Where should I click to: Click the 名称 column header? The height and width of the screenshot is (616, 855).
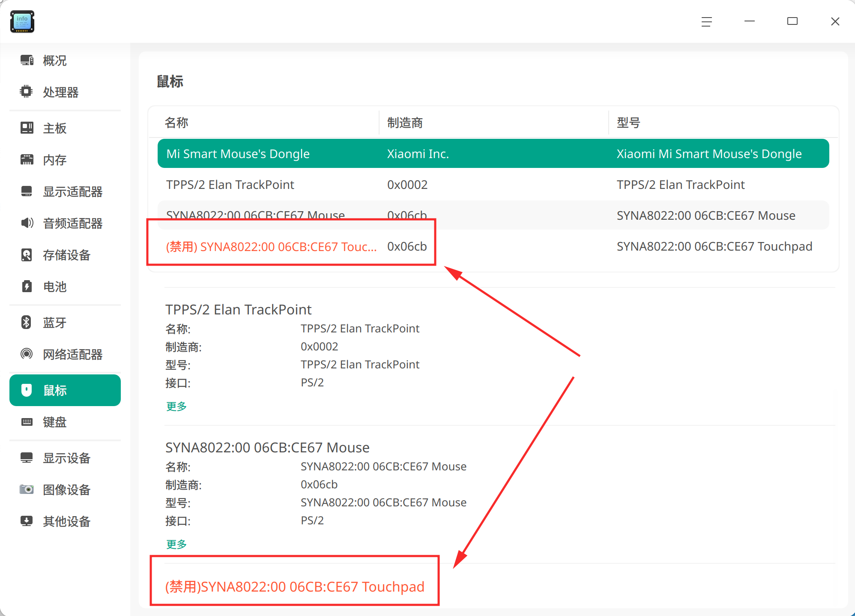(176, 123)
